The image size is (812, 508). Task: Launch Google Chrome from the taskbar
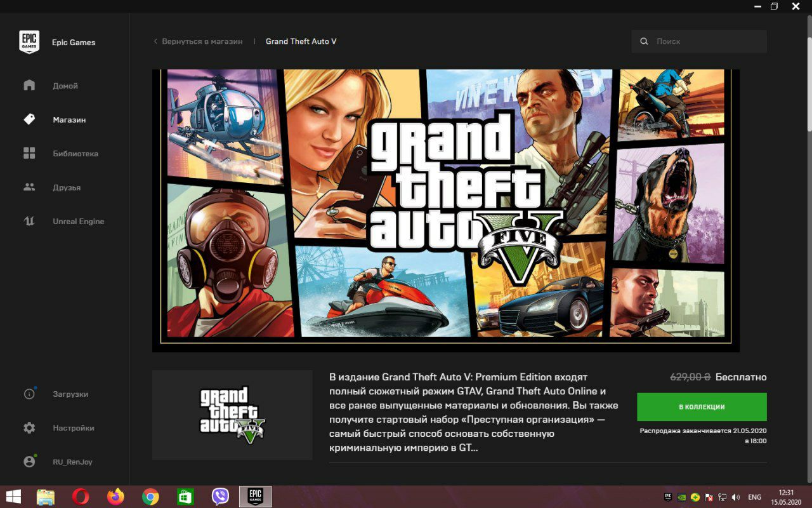[x=150, y=497]
